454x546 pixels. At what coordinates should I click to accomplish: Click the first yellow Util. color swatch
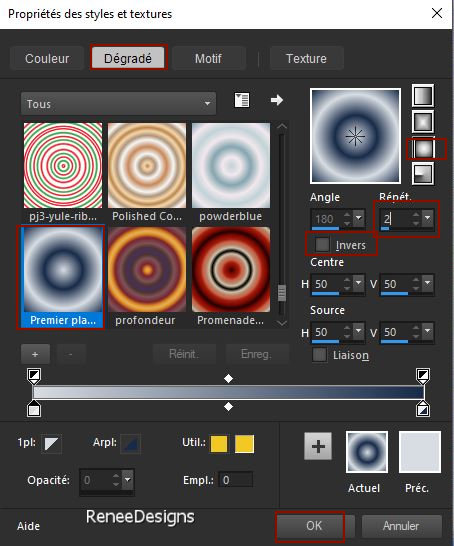(219, 444)
